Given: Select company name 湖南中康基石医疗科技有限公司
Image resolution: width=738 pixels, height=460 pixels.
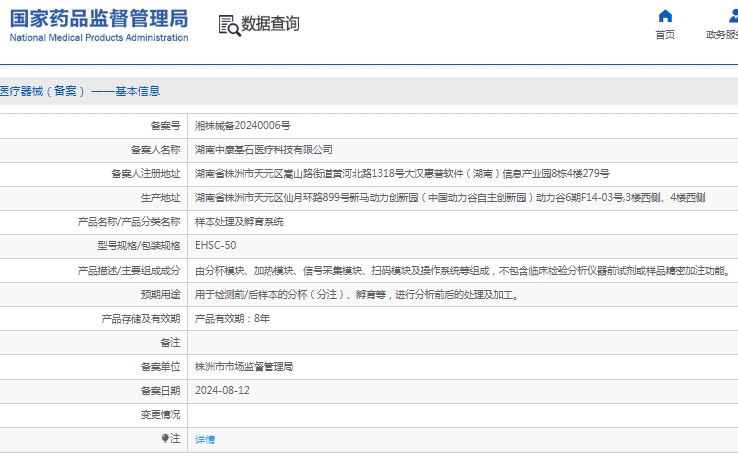Looking at the screenshot, I should [264, 150].
